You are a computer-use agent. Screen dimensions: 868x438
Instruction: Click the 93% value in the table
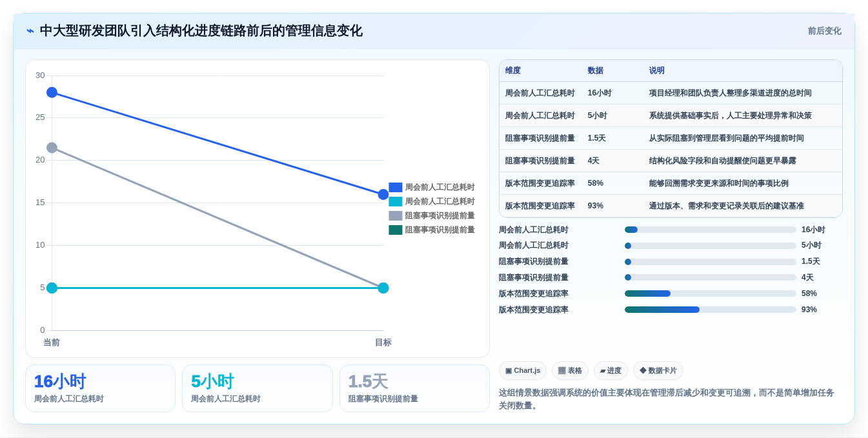click(596, 206)
